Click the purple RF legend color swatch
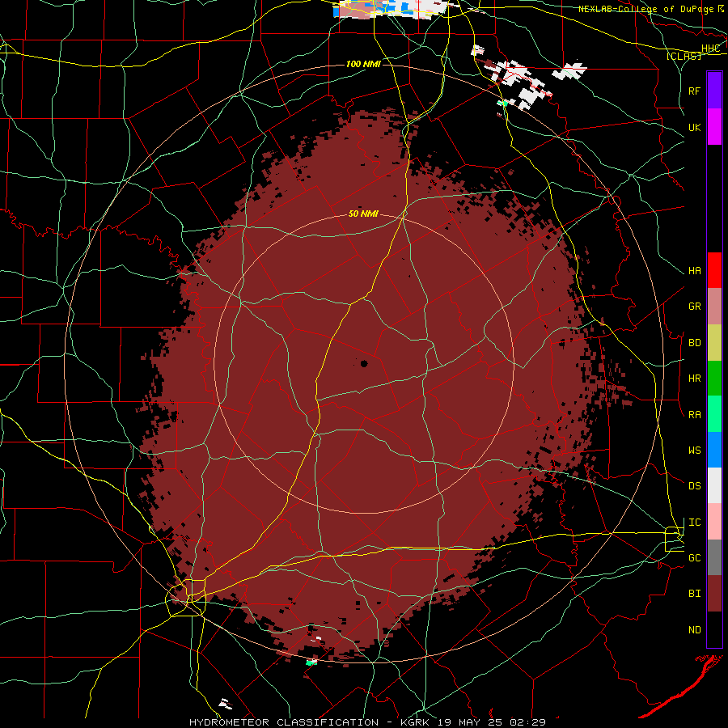Viewport: 728px width, 728px height. coord(714,91)
